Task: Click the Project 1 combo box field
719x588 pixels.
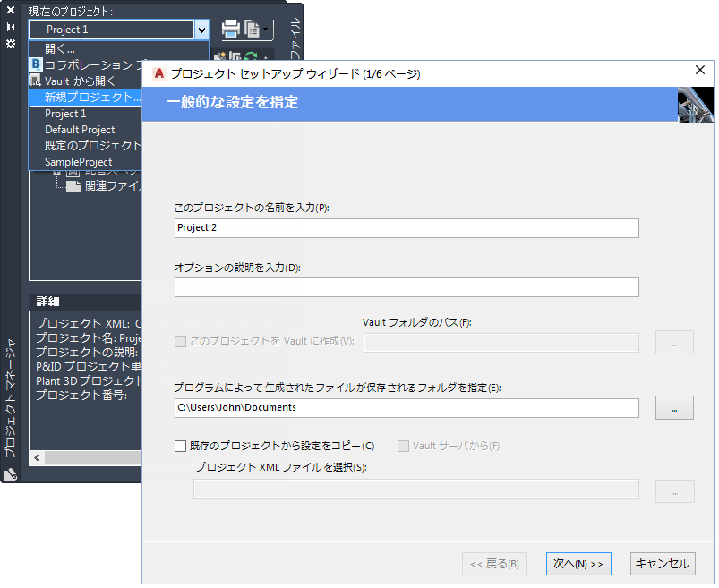Action: coord(111,30)
